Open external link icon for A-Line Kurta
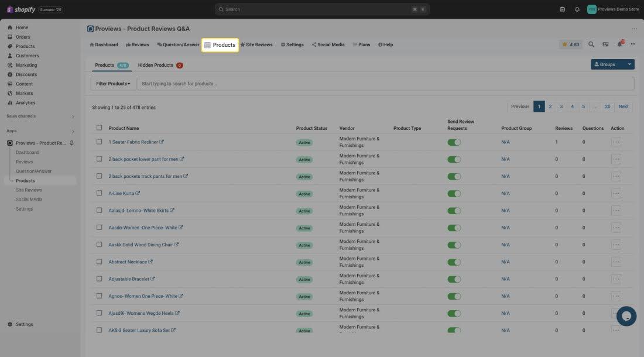 click(x=138, y=193)
